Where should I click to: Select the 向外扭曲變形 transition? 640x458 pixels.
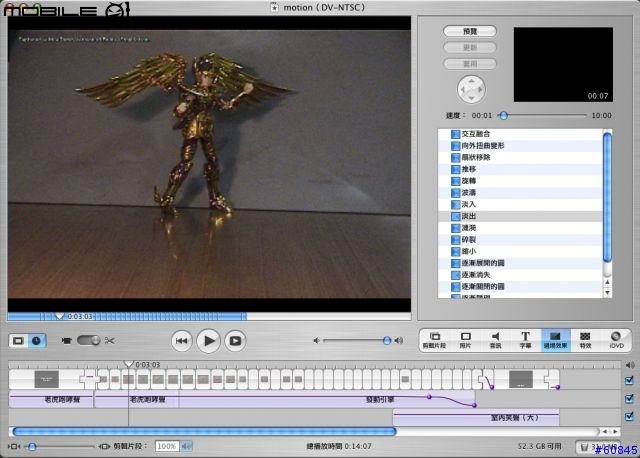pyautogui.click(x=520, y=146)
